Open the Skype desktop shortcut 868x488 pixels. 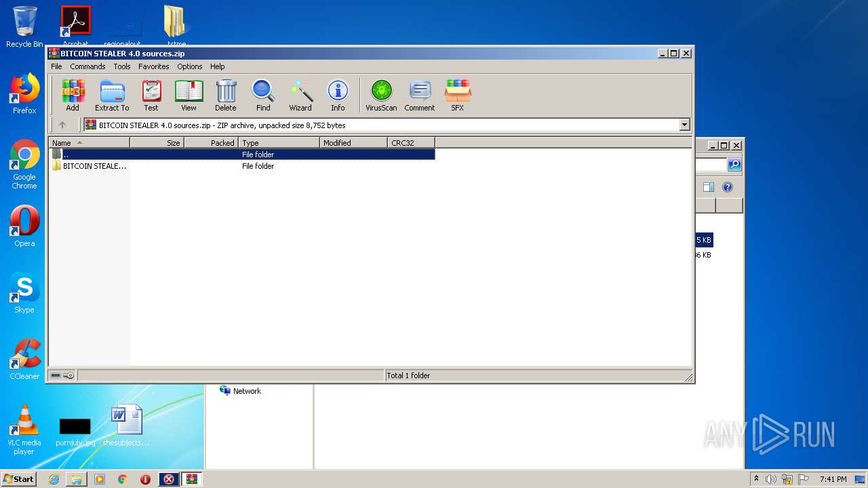click(x=24, y=293)
